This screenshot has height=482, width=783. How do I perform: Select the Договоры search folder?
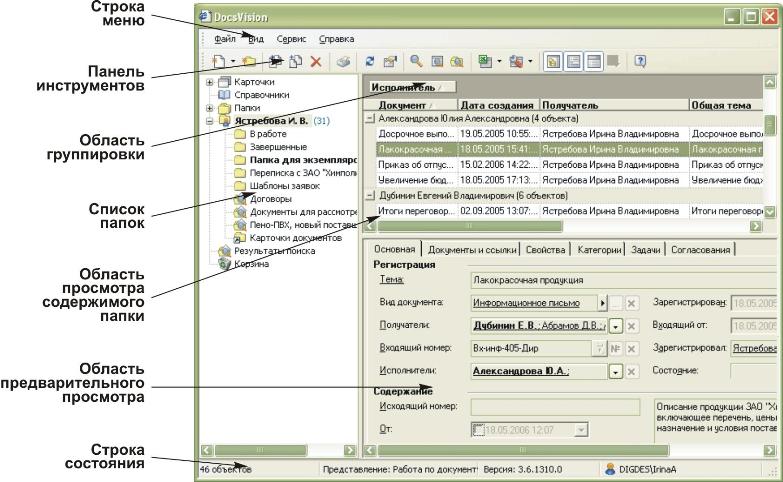(x=270, y=199)
